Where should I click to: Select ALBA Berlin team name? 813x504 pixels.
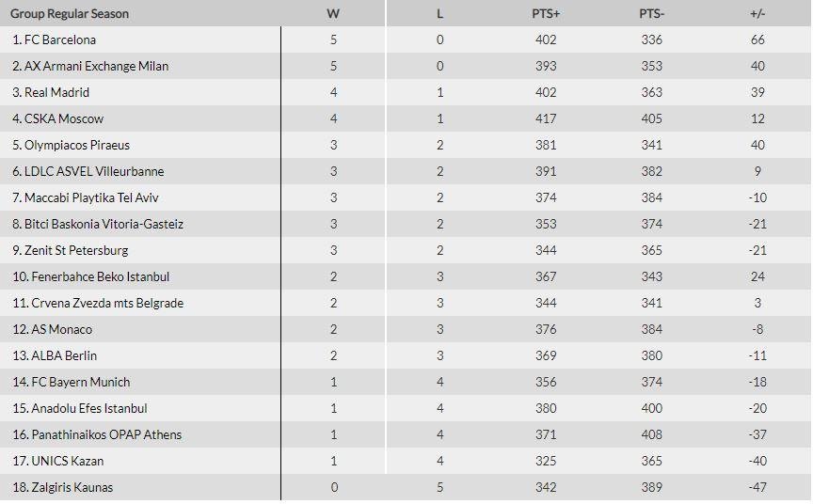[x=64, y=355]
